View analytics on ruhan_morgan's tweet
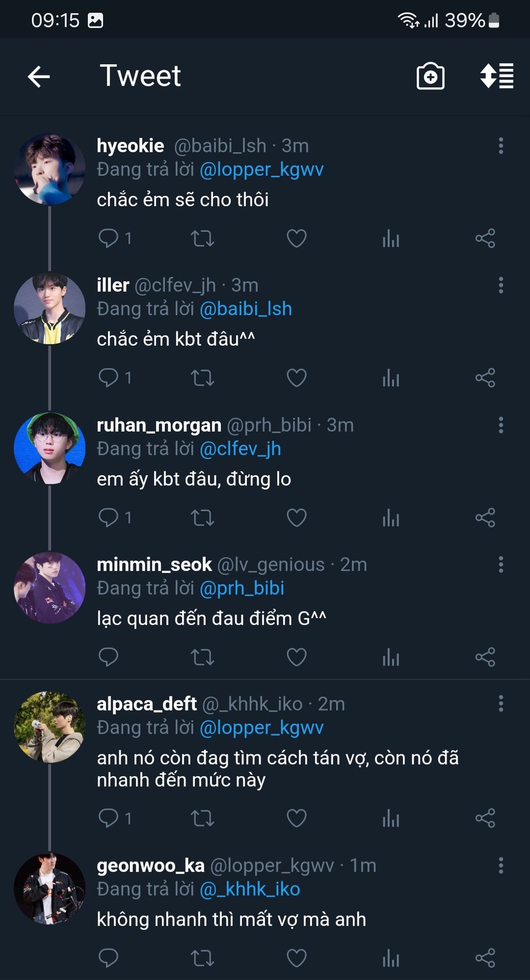The height and width of the screenshot is (980, 530). [x=391, y=518]
